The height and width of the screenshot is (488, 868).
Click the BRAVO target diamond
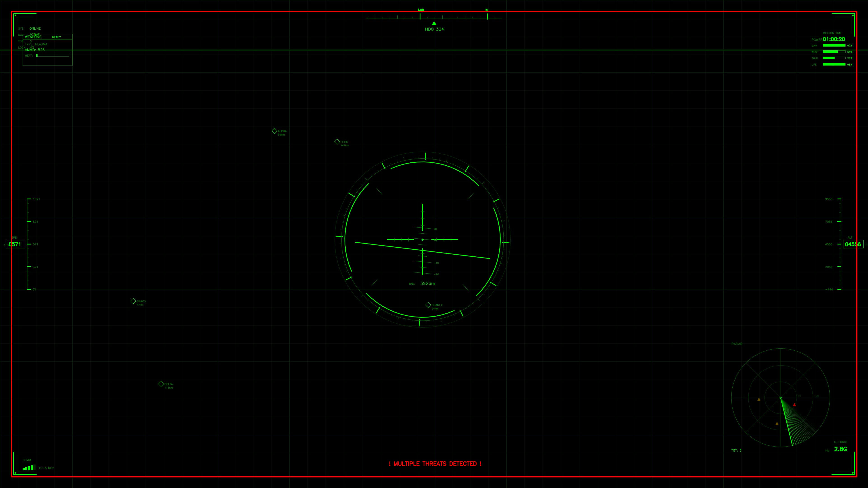pyautogui.click(x=133, y=301)
